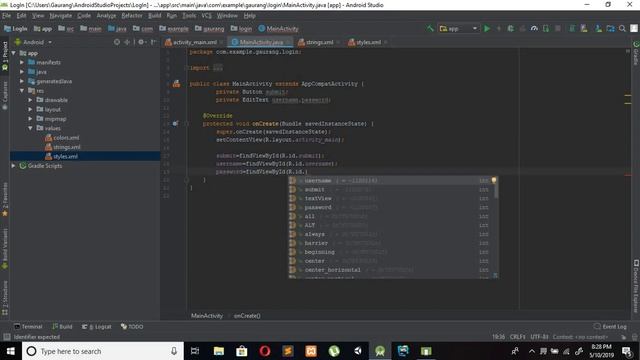Click the Search Everywhere magnifier icon
The image size is (640, 360).
click(x=622, y=29)
